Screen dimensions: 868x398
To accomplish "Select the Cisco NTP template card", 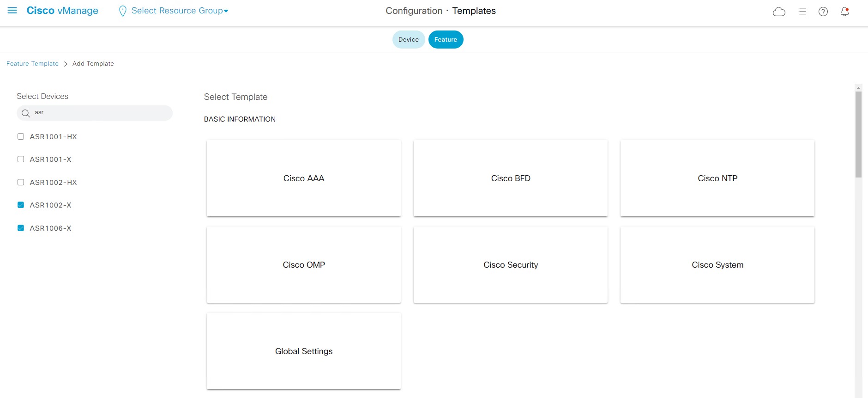I will 717,178.
